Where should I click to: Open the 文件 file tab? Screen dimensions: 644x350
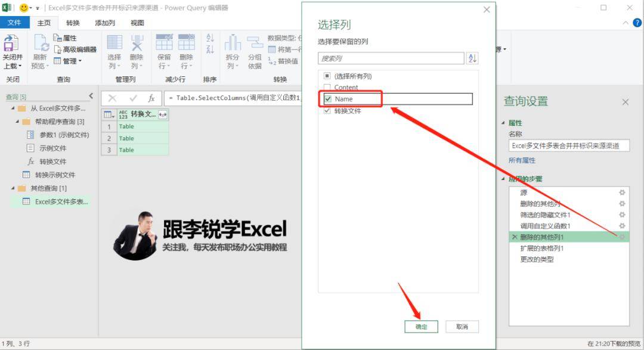(x=14, y=23)
